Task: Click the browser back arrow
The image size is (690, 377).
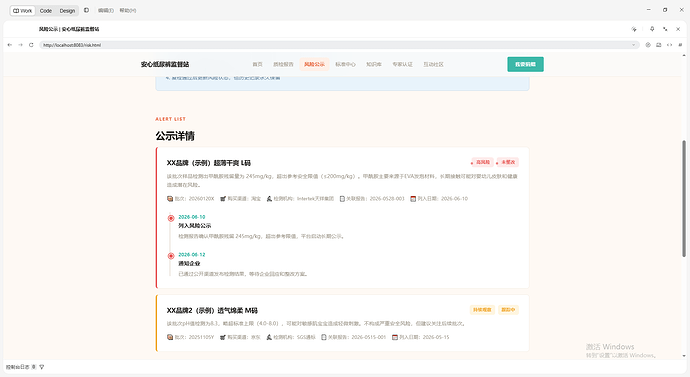Action: [10, 45]
